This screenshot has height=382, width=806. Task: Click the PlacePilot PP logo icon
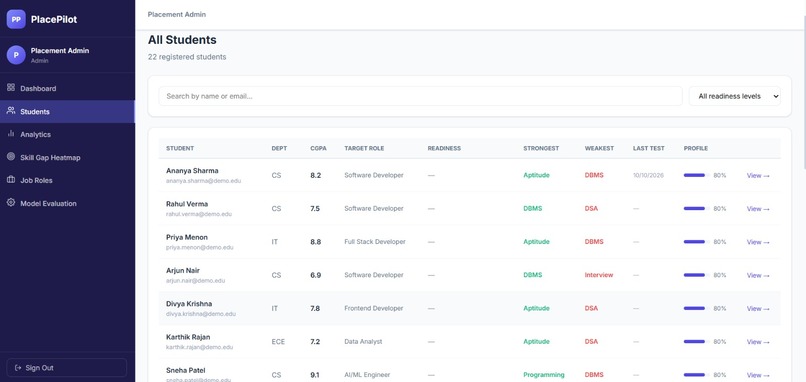tap(16, 20)
